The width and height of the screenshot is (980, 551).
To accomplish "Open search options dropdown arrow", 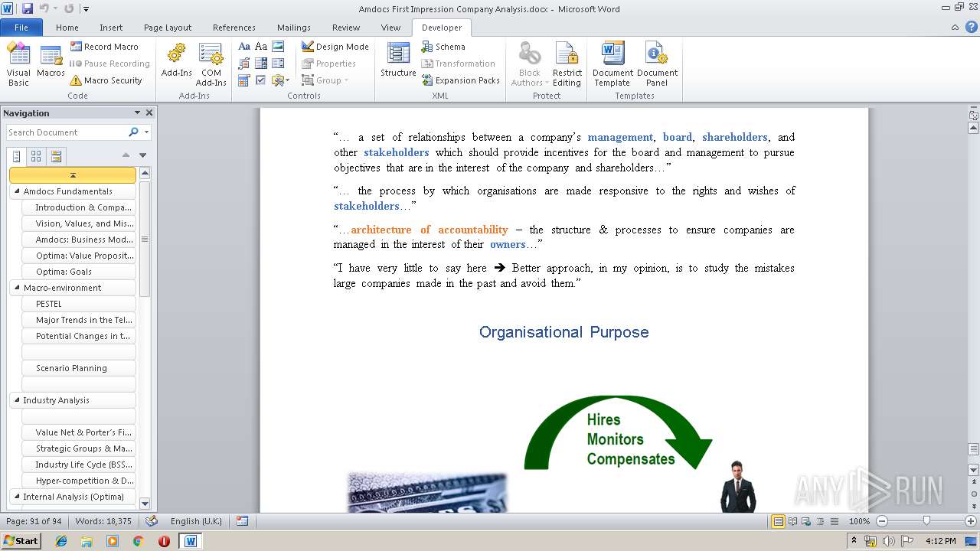I will (146, 132).
